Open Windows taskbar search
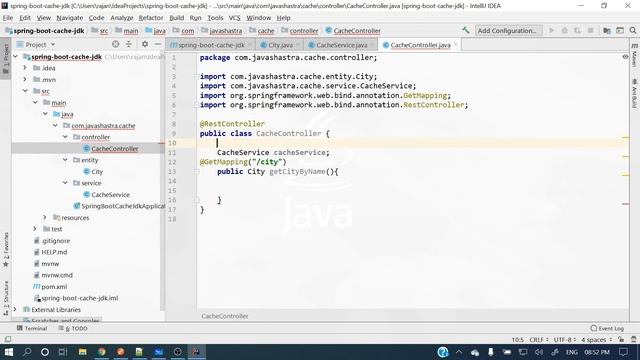Viewport: 640px width, 360px height. (27, 352)
